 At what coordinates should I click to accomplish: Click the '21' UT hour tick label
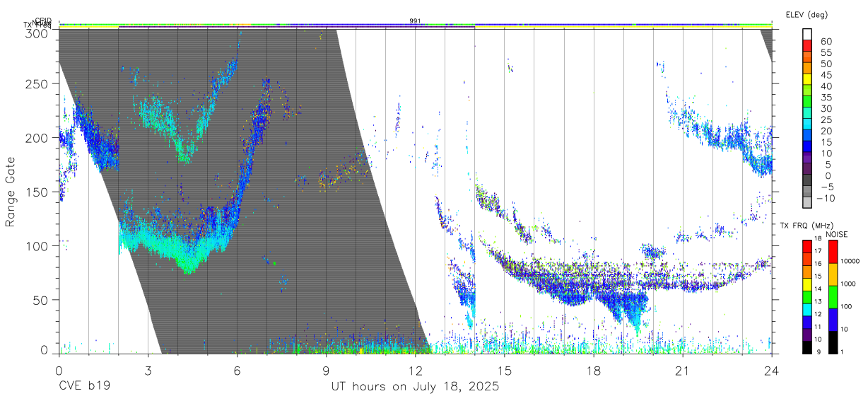(683, 371)
